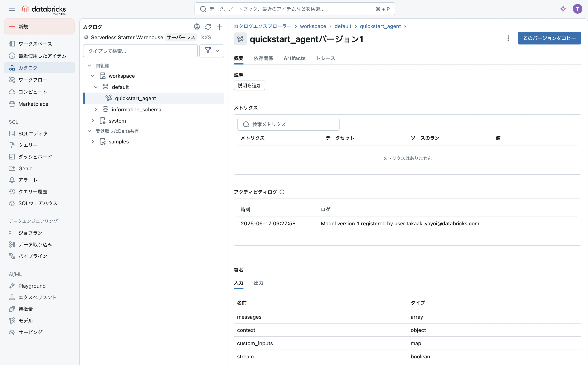Open Playground in the sidebar
The image size is (588, 365).
click(39, 286)
